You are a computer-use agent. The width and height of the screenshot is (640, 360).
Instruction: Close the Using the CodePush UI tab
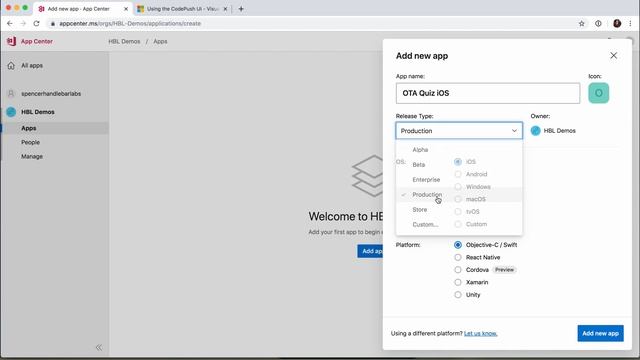click(225, 9)
